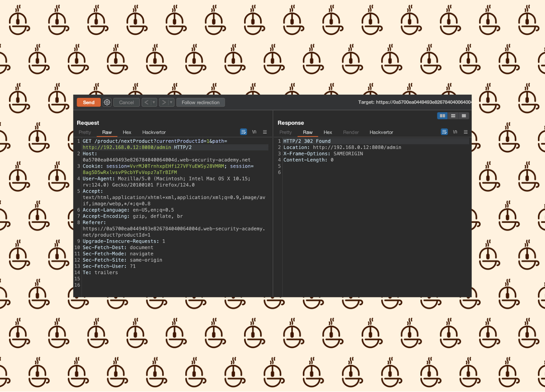Click the Sec-Fetch-Mode header line
Viewport: 545px width, 392px height.
pyautogui.click(x=118, y=254)
